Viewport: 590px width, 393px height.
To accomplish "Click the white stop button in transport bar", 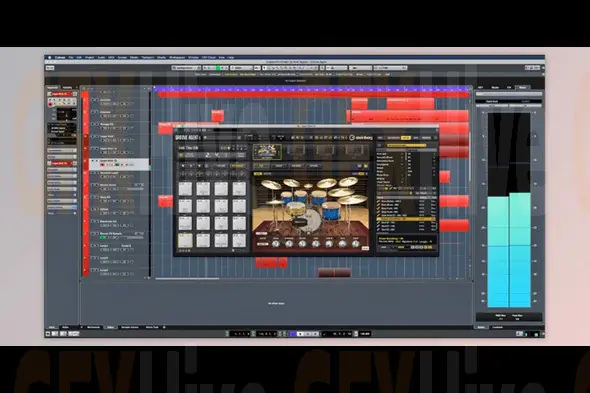I will pos(300,334).
